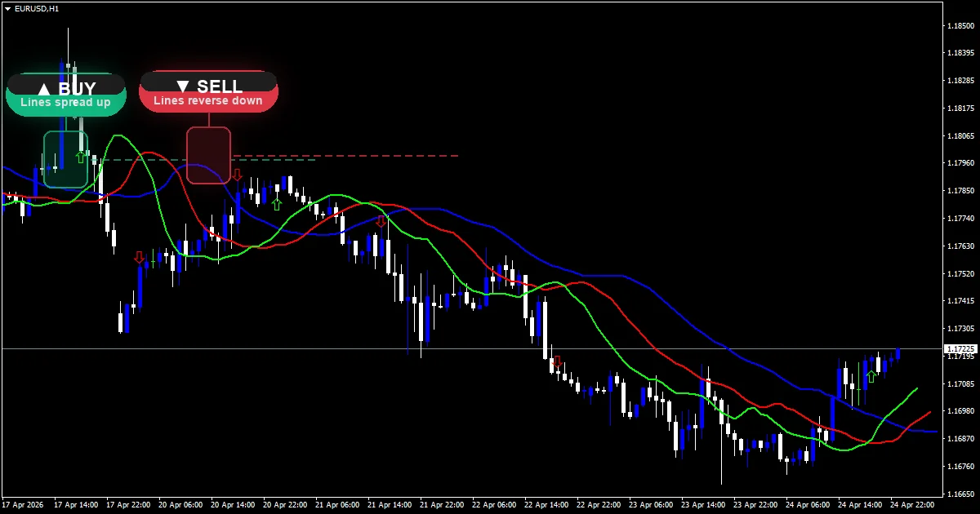Click the 20 Apr 06:00 time label
Screen dimensions: 980x514
(x=180, y=505)
